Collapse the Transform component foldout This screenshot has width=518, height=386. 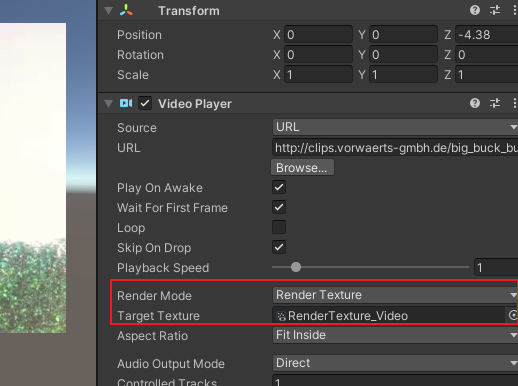click(108, 11)
